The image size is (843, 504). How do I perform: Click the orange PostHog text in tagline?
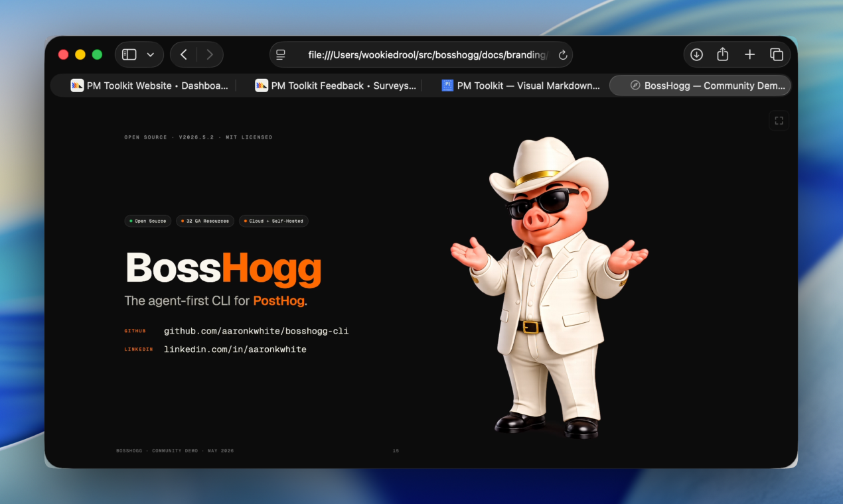coord(279,301)
